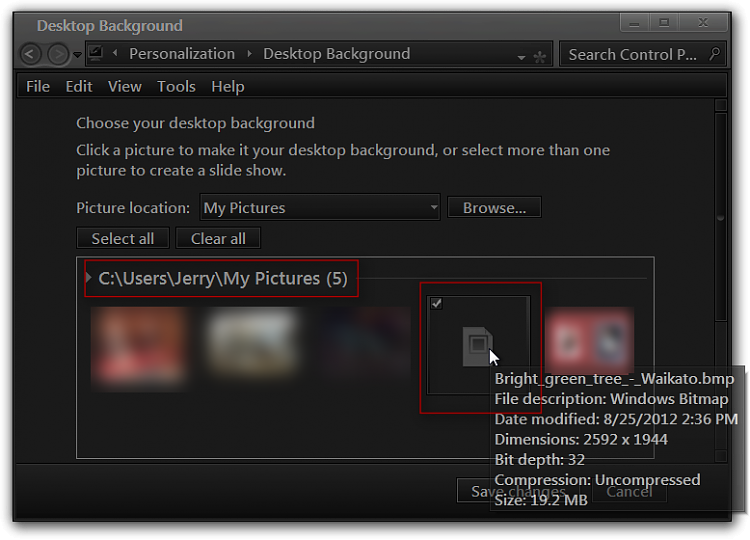Click the Personalization breadcrumb
Image resolution: width=750 pixels, height=540 pixels.
pyautogui.click(x=182, y=54)
